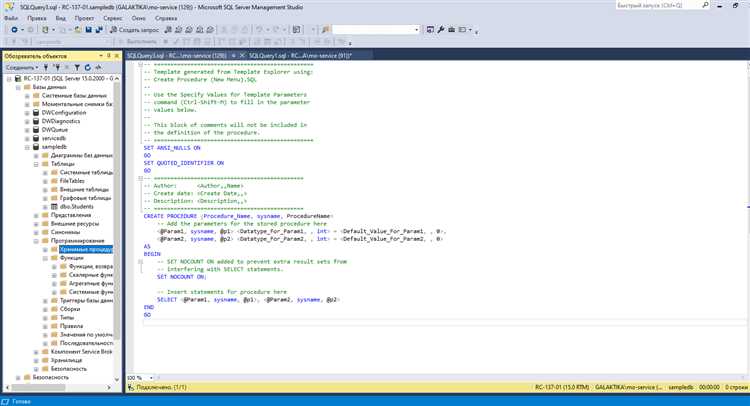Select the Скалярные функции folder
The image size is (750, 406).
point(90,275)
